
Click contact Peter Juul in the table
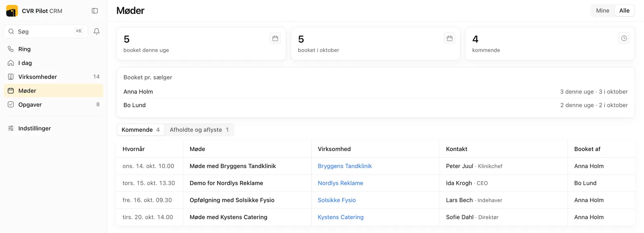pyautogui.click(x=459, y=166)
